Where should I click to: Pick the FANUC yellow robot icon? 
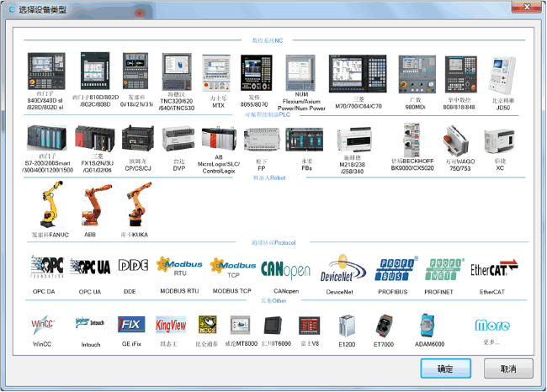click(47, 202)
